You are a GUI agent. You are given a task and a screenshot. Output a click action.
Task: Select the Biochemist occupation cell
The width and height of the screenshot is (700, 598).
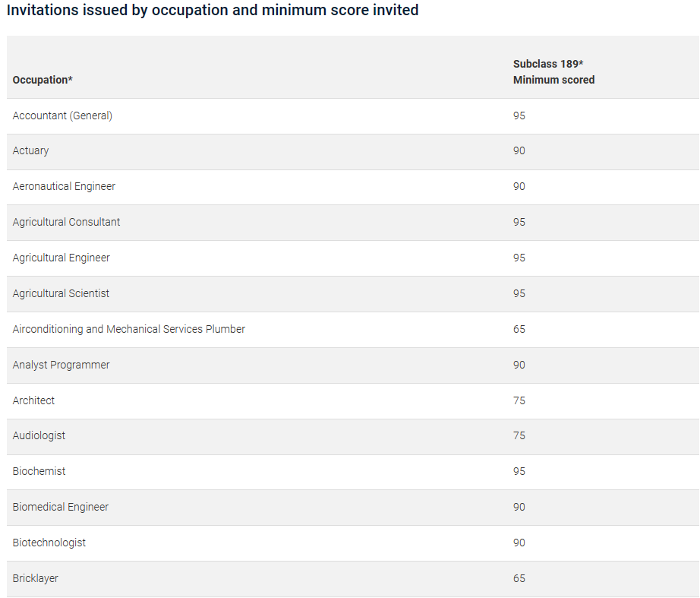(39, 471)
